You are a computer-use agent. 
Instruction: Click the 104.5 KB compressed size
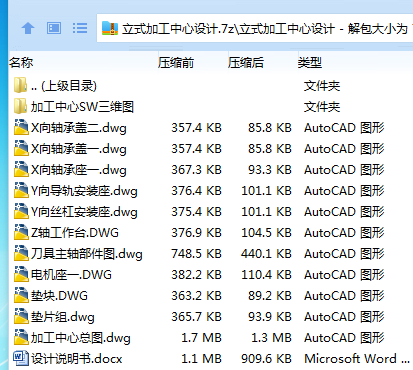click(266, 233)
